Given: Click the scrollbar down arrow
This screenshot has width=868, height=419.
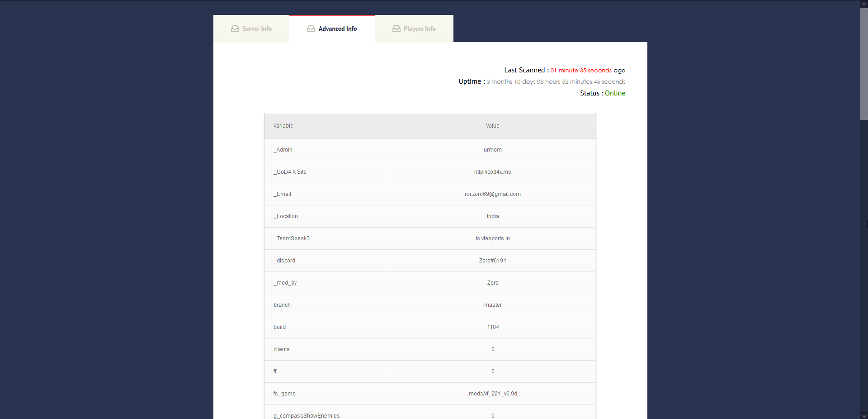Looking at the screenshot, I should tap(864, 415).
